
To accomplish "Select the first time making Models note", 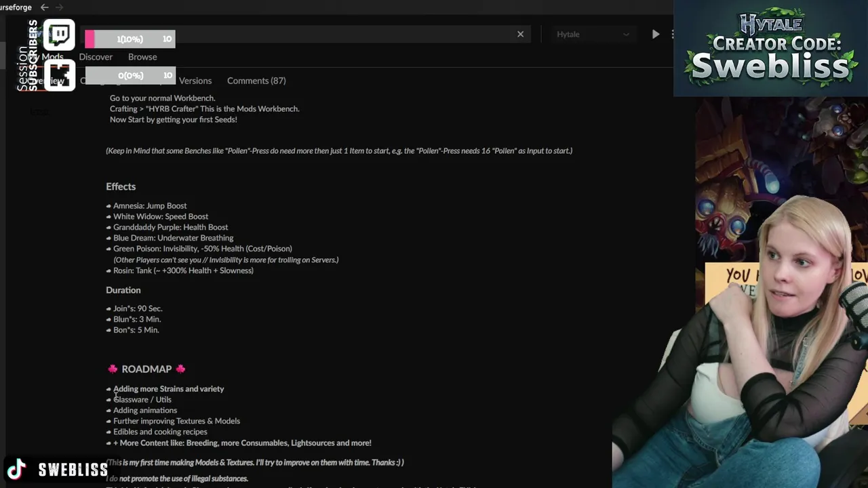I will [x=255, y=462].
